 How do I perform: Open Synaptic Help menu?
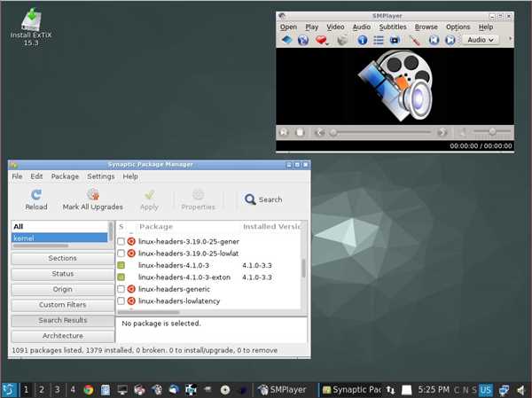point(130,176)
